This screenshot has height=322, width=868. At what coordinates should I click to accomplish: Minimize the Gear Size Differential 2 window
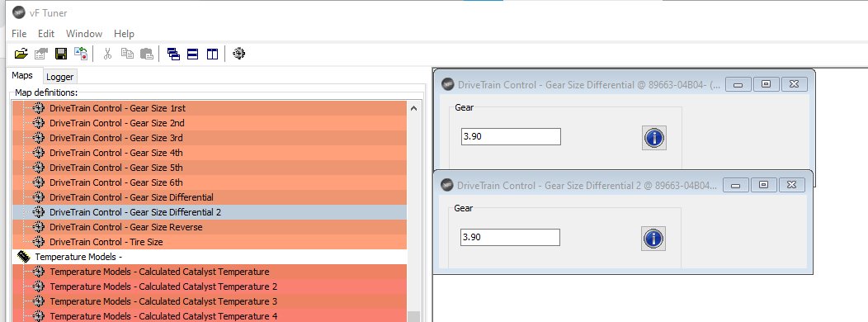(x=736, y=185)
